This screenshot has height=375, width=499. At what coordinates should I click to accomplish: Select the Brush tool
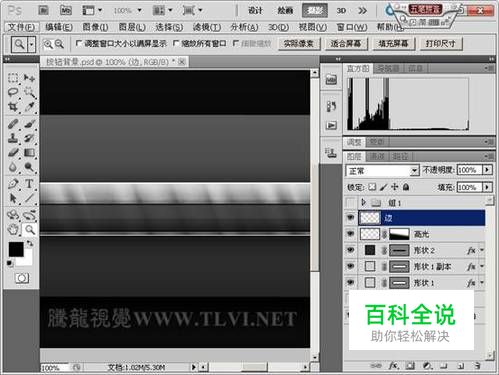29,124
